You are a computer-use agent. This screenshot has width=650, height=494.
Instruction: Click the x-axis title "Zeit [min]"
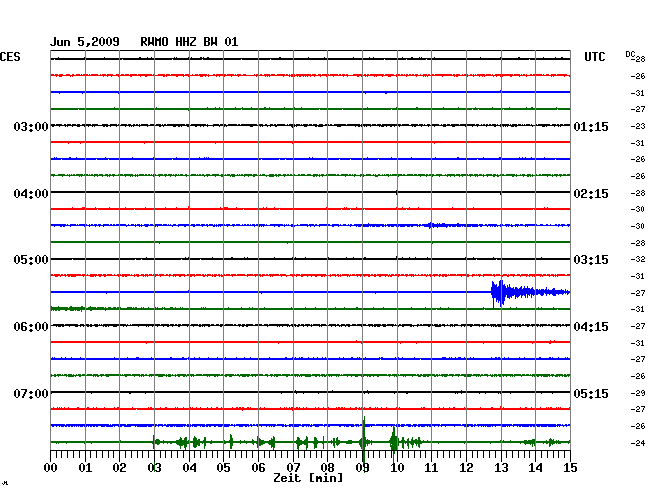tap(308, 478)
